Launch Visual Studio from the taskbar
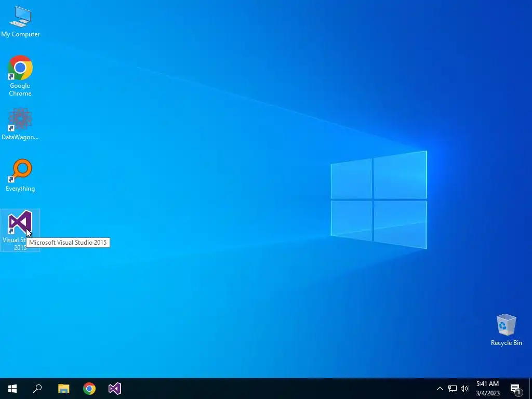The image size is (532, 399). tap(115, 389)
